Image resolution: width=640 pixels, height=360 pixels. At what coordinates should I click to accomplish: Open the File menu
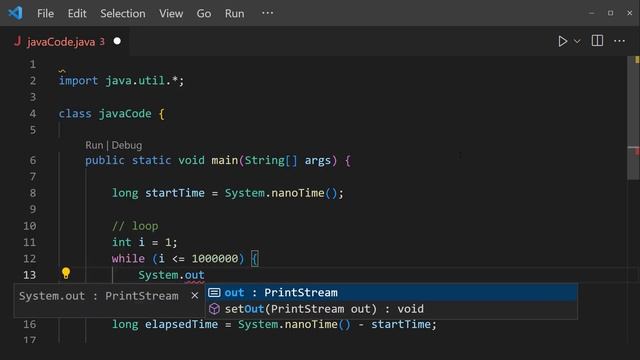45,13
